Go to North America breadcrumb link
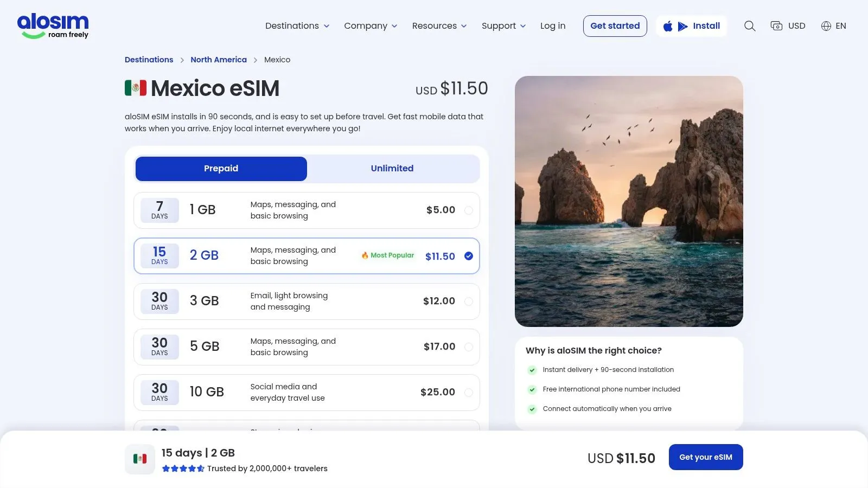The width and height of the screenshot is (868, 488). [219, 60]
